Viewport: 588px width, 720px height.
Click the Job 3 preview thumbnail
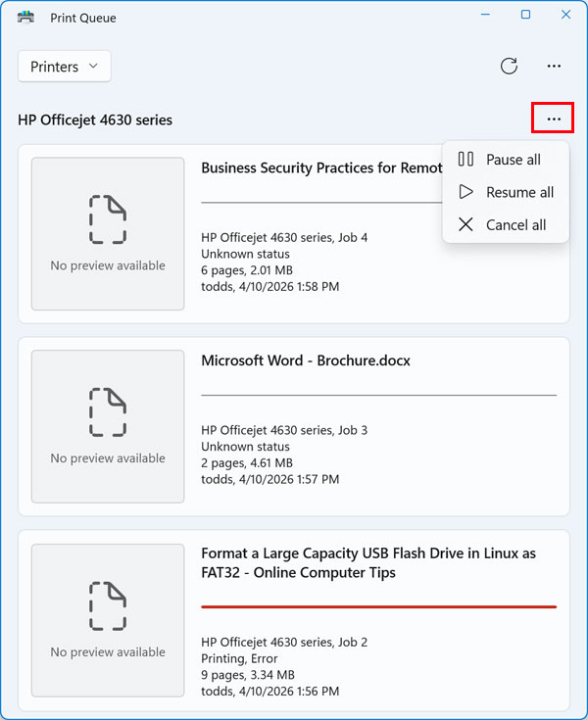(108, 426)
